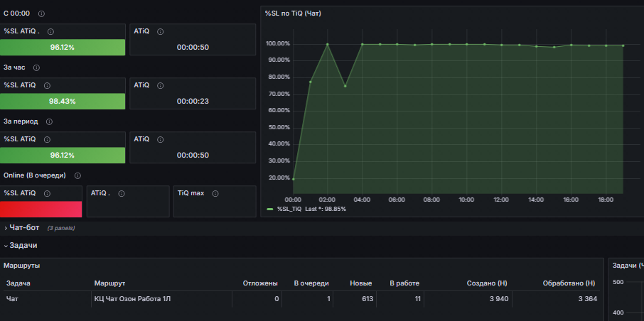644x321 pixels.
Task: Click the 100.00% y-axis label
Action: click(278, 43)
